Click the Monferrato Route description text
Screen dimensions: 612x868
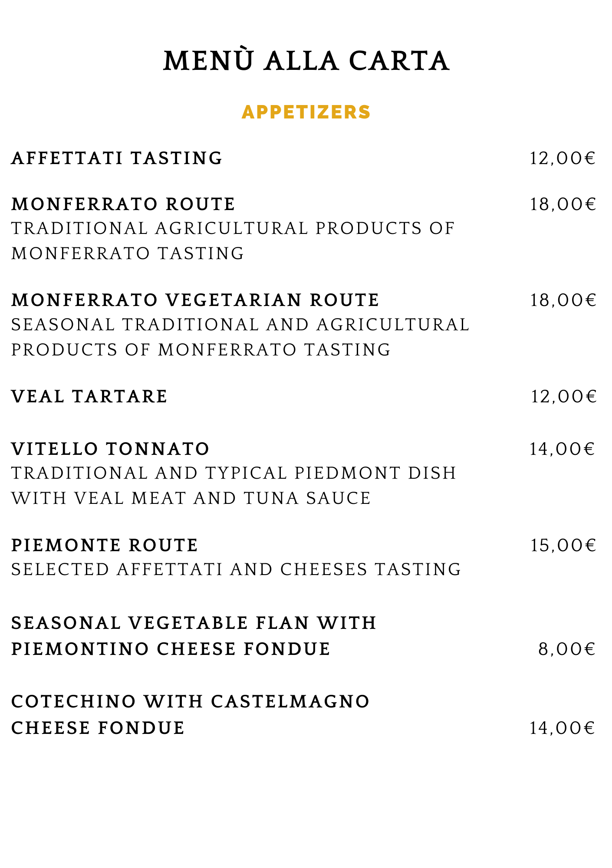click(x=233, y=241)
